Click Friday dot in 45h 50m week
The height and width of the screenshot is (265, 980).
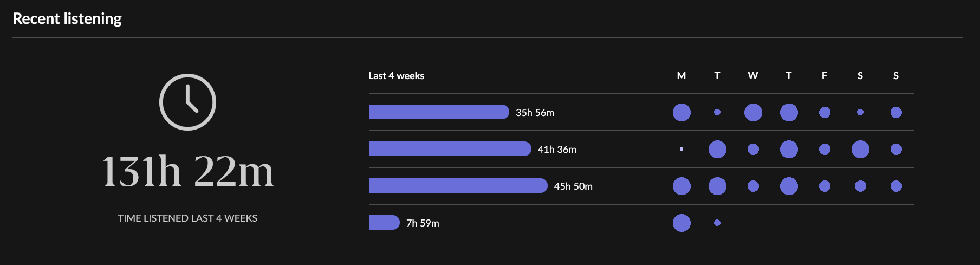pos(825,186)
